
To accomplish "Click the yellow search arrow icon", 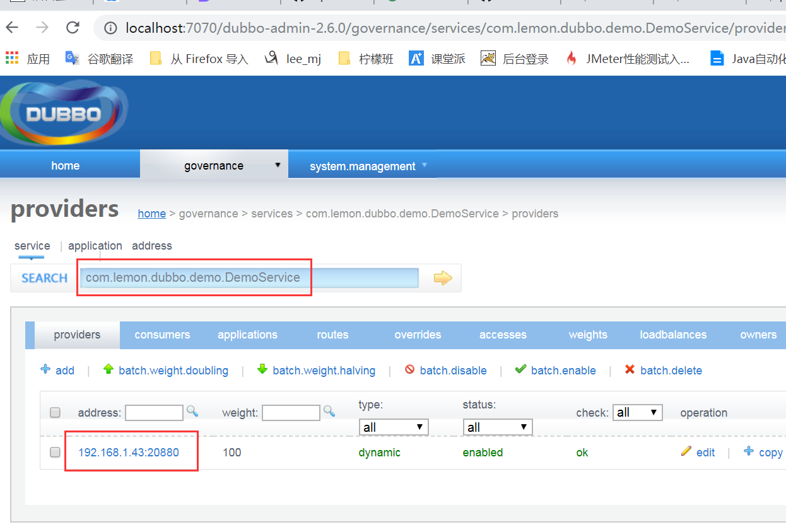I will tap(443, 278).
